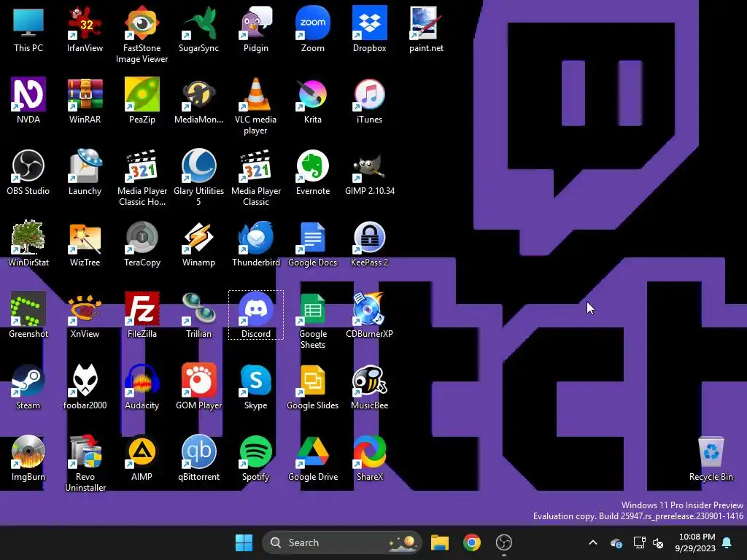Launch Google Chrome from the taskbar
Image resolution: width=747 pixels, height=560 pixels.
coord(472,542)
